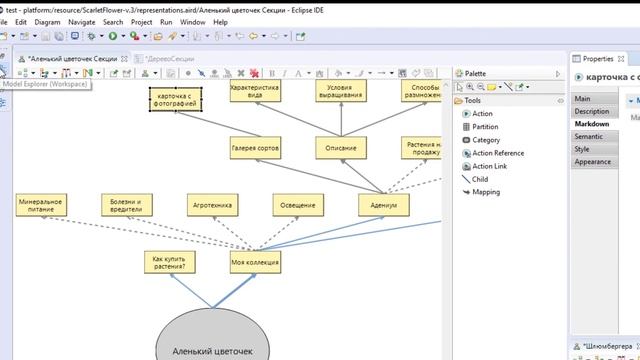640x360 pixels.
Task: Select the Action Link palette tool
Action: tap(484, 166)
